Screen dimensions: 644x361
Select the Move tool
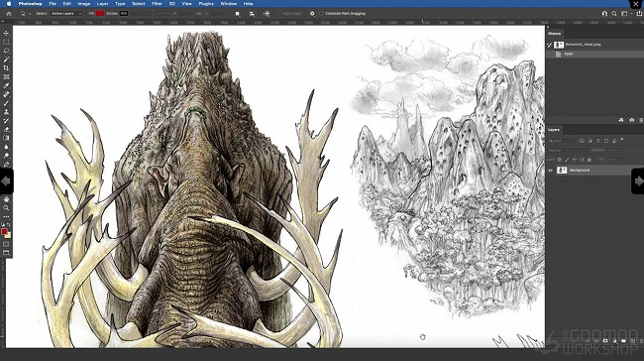(x=6, y=33)
